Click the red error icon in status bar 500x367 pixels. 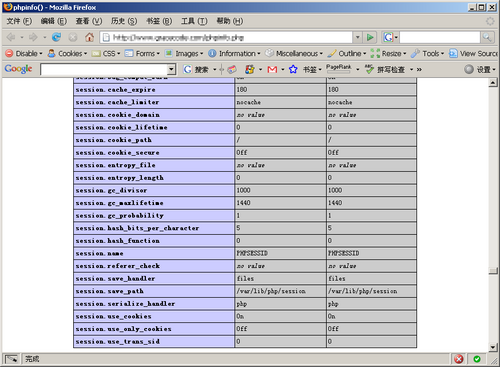(x=459, y=359)
